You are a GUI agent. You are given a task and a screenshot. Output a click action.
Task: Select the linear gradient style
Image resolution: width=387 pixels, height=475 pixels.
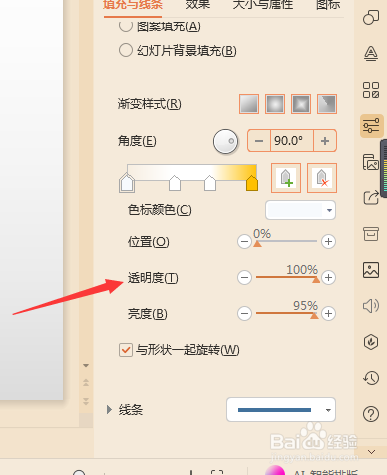[x=249, y=104]
